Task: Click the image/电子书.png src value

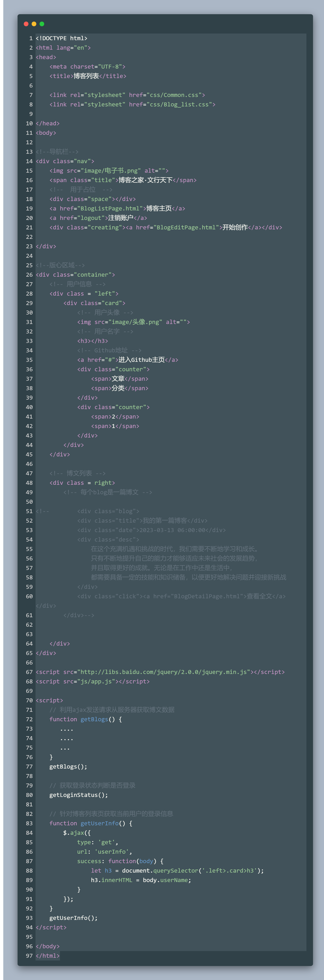Action: point(110,171)
